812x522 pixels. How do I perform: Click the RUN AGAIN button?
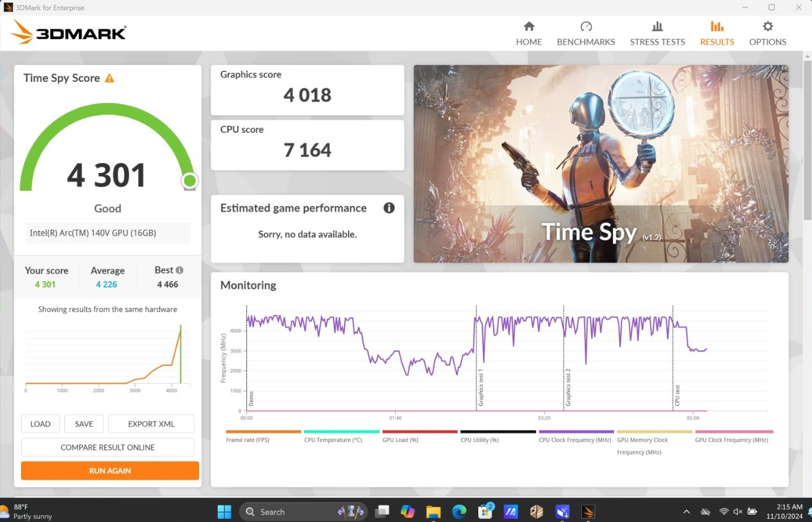(x=109, y=471)
